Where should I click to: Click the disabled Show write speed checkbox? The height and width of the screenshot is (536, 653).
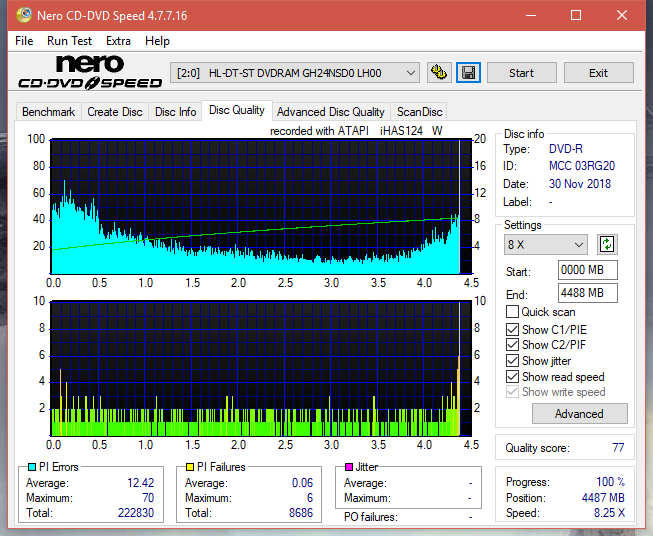[x=512, y=392]
